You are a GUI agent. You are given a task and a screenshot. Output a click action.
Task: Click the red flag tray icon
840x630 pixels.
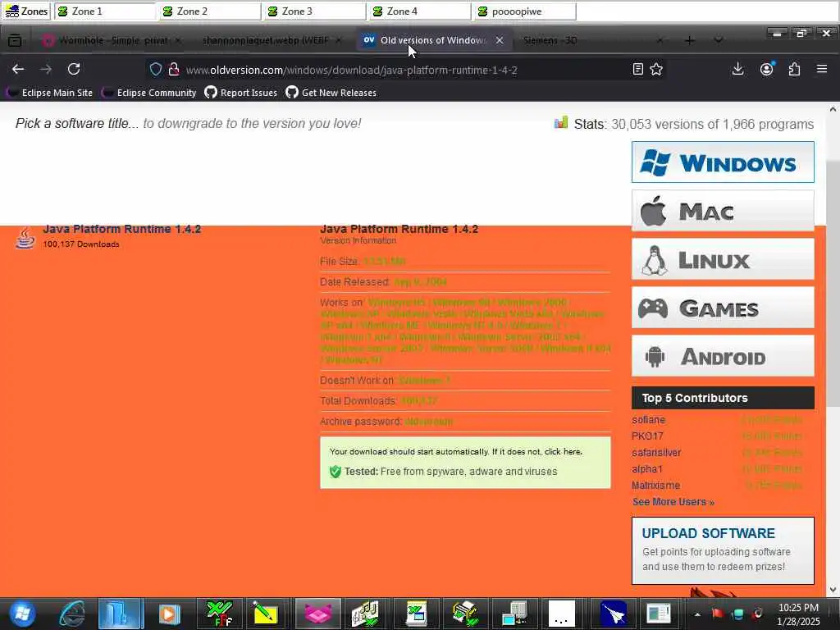point(718,614)
